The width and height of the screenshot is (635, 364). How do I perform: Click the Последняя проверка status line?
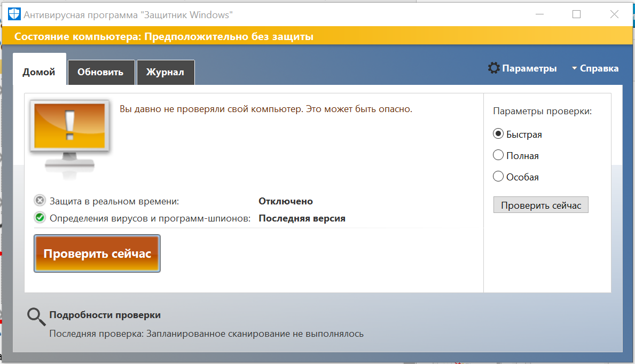pos(207,334)
